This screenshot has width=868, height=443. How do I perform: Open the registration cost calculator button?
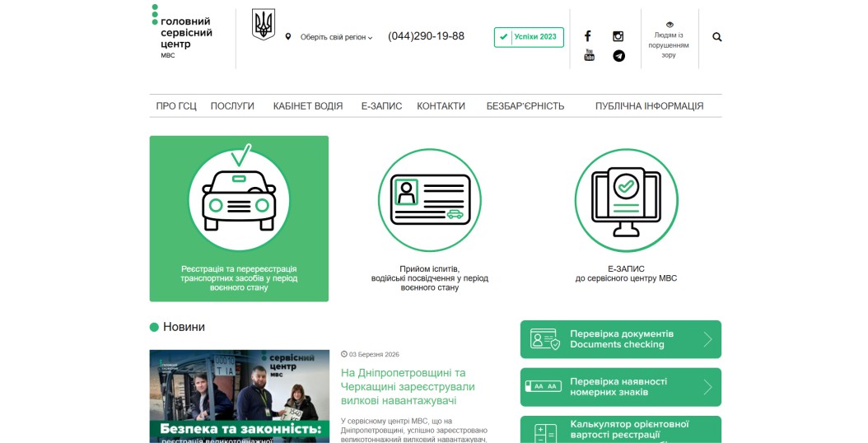pos(620,429)
